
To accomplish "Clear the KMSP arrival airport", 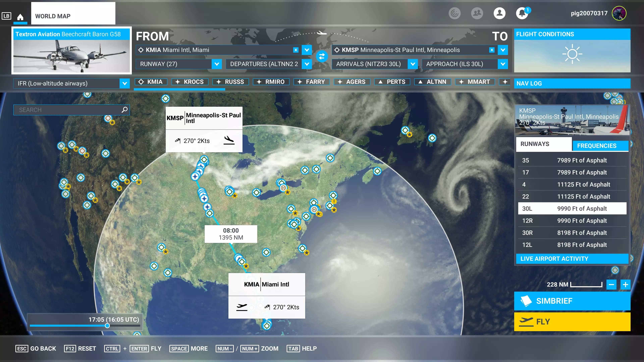I will 492,50.
